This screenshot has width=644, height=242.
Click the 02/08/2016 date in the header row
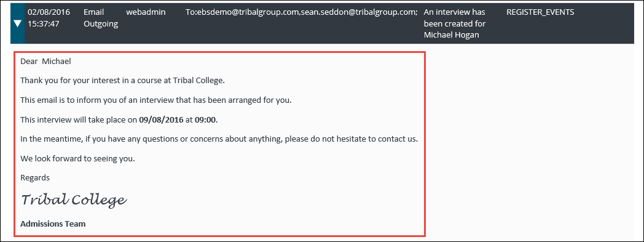tap(49, 12)
